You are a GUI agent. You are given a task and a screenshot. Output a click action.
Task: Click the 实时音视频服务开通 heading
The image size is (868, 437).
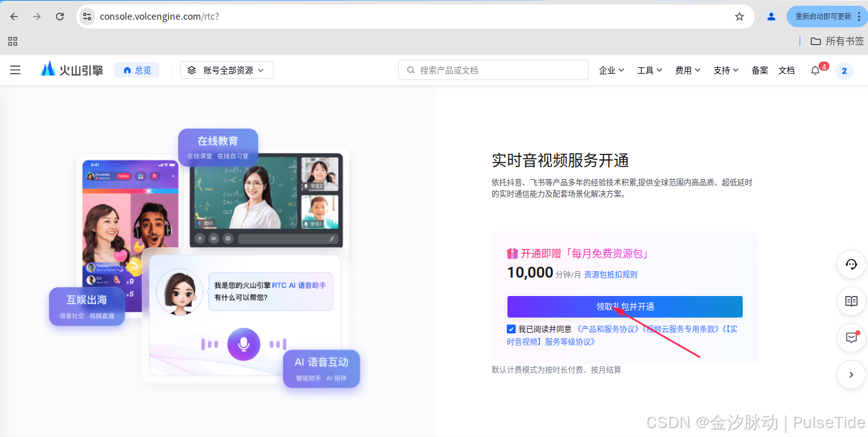(x=560, y=160)
